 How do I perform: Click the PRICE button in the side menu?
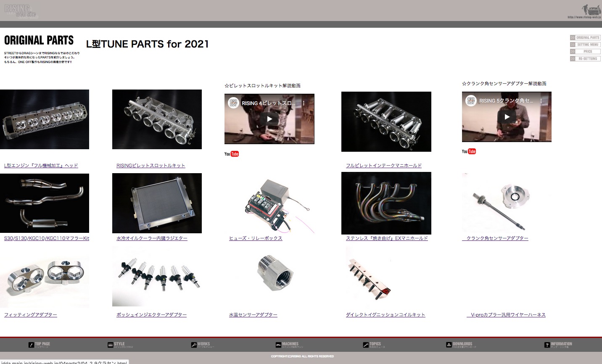point(585,52)
